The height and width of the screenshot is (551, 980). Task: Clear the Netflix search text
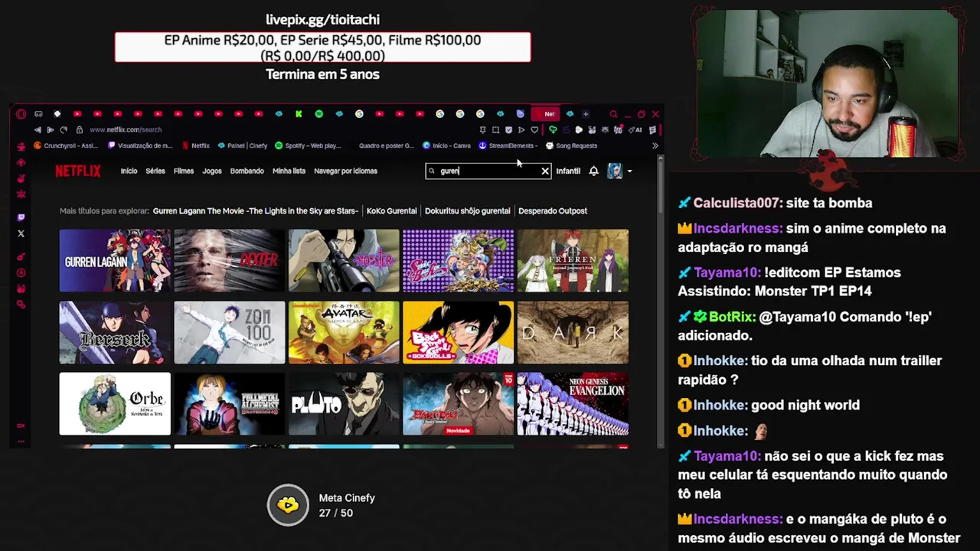(x=545, y=171)
